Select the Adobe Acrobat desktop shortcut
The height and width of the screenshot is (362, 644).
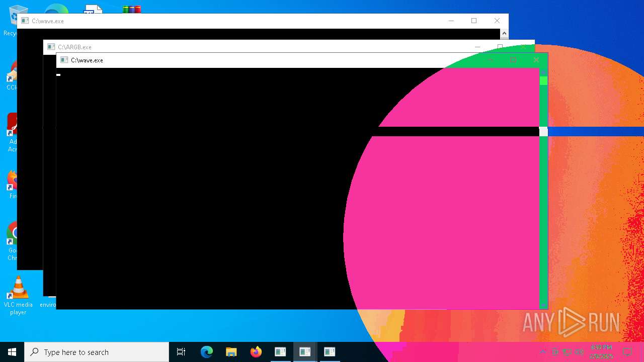(x=12, y=133)
